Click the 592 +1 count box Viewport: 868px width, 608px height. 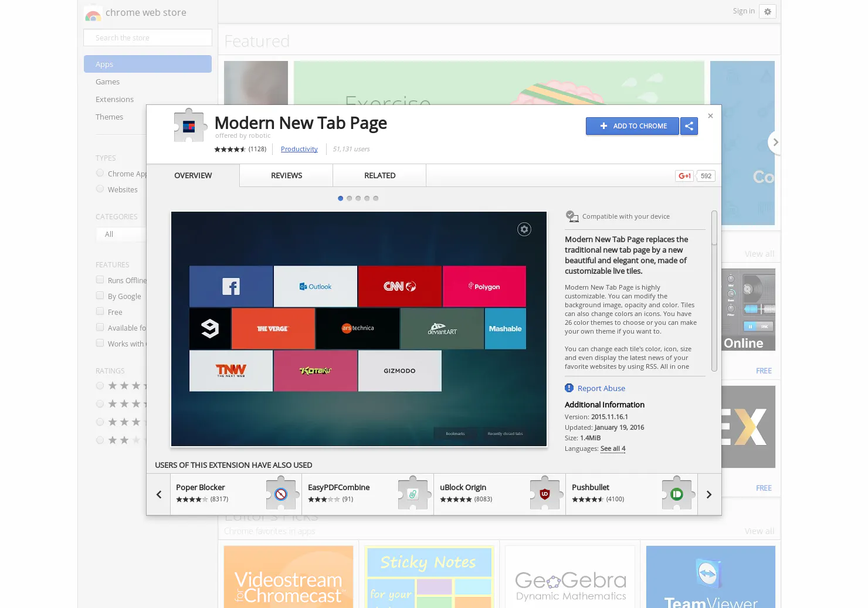(706, 176)
